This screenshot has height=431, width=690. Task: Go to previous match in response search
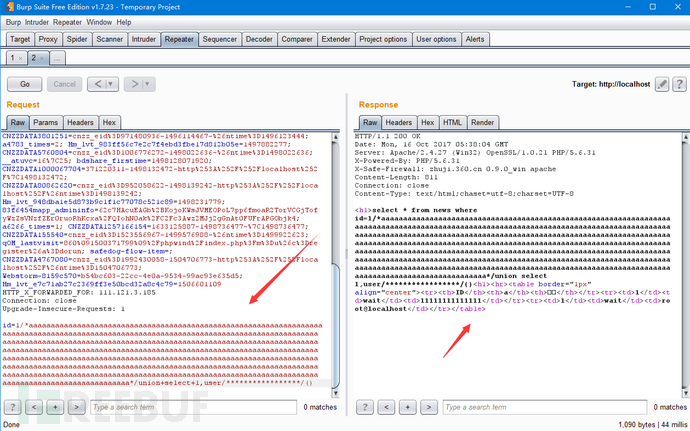click(386, 407)
